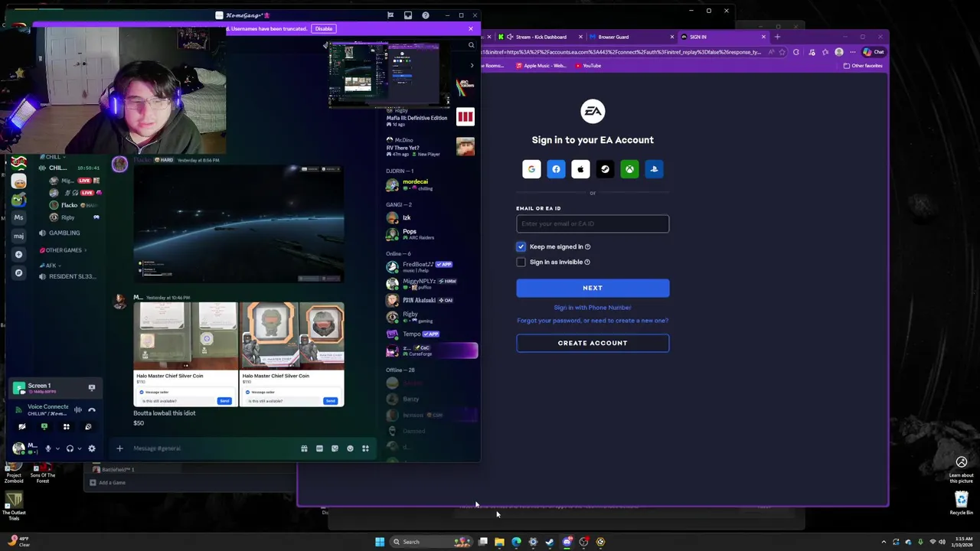
Task: Toggle noise suppression waveform icon
Action: 77,409
